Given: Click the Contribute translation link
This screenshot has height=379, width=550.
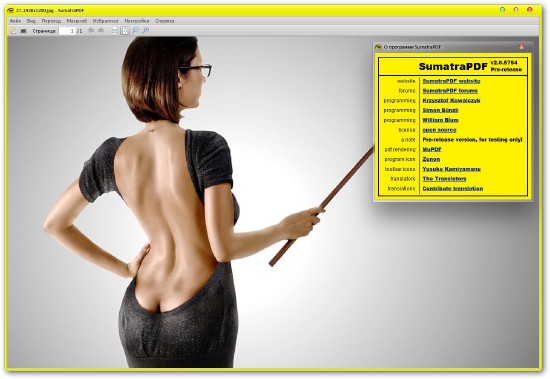Looking at the screenshot, I should point(452,188).
